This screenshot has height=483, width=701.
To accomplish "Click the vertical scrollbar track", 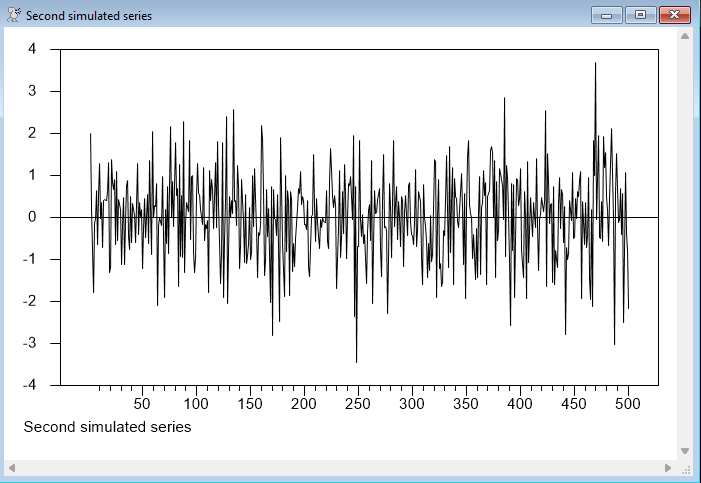I will pyautogui.click(x=685, y=240).
